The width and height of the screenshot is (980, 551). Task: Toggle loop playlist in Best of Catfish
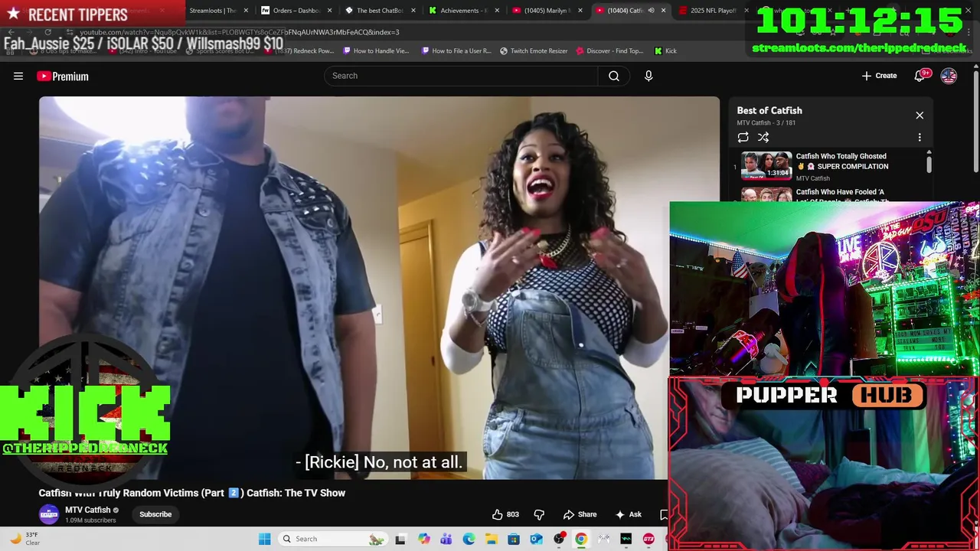743,138
